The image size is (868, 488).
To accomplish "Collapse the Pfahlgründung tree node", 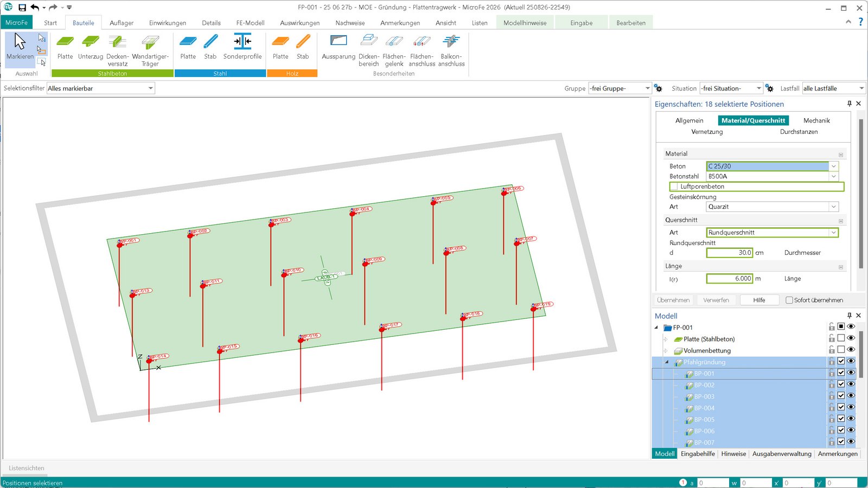I will pos(667,362).
